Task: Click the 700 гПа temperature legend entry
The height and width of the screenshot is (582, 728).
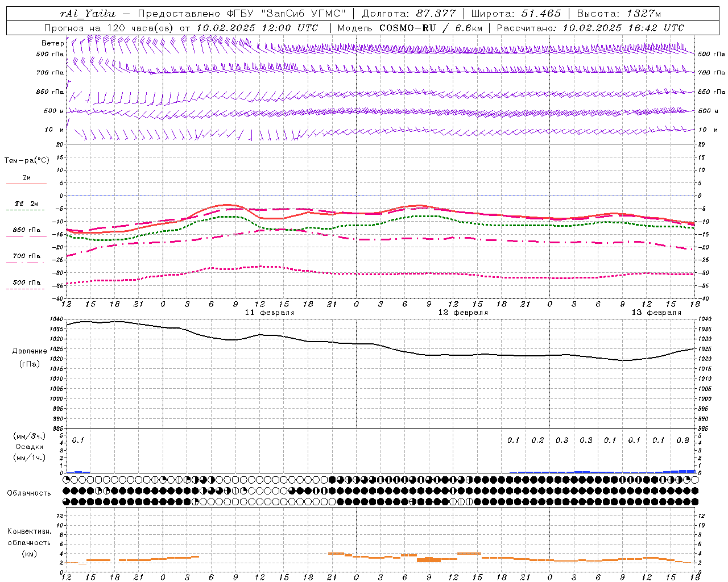Action: point(26,256)
